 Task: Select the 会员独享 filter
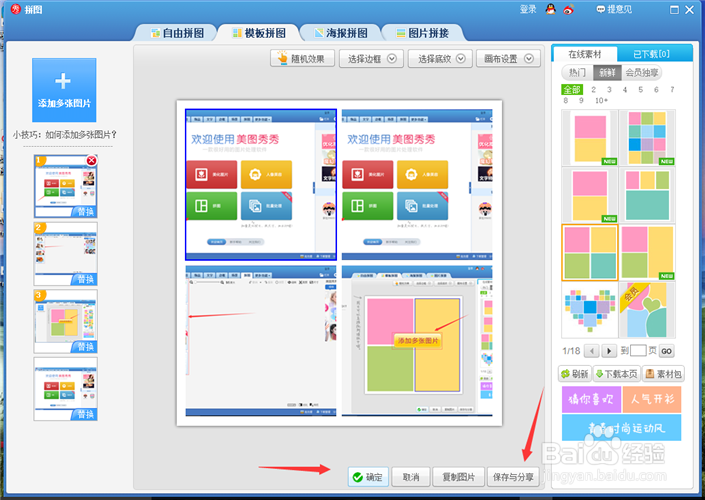642,72
